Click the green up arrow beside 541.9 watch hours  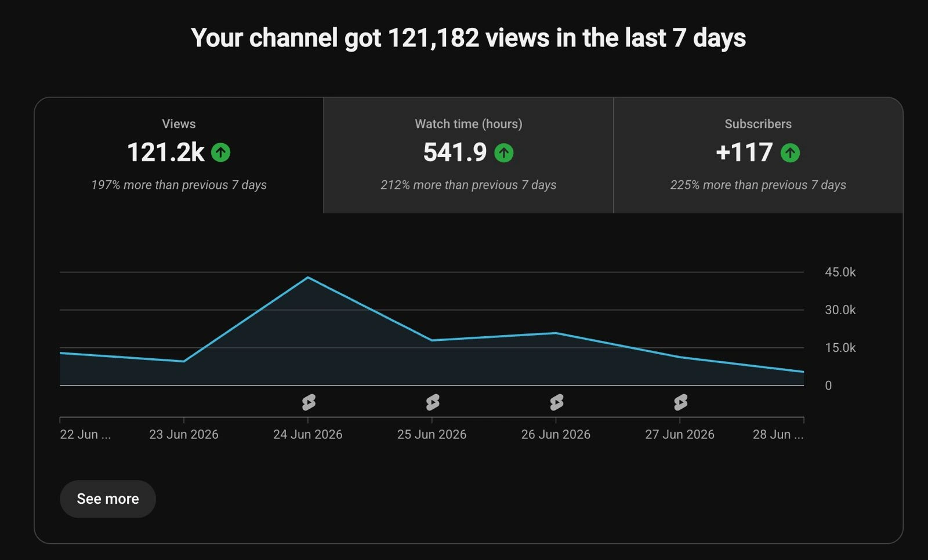[503, 152]
